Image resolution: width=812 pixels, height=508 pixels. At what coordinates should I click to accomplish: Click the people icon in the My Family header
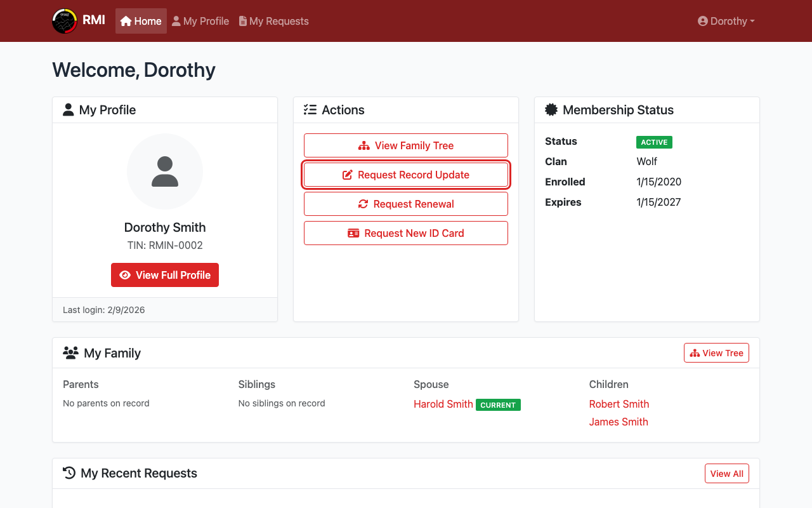70,352
